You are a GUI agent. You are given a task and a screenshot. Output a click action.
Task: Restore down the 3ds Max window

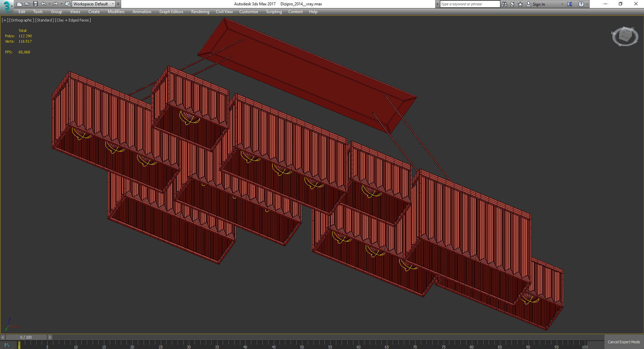pyautogui.click(x=621, y=4)
